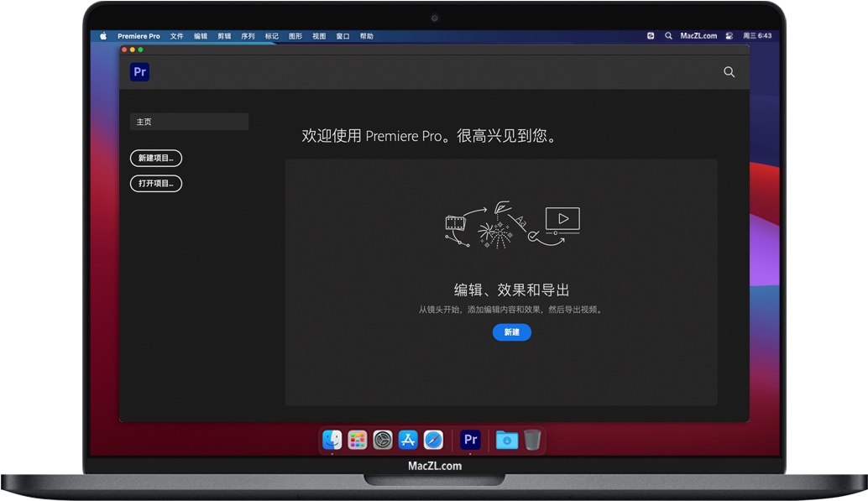The image size is (868, 501).
Task: Open the 窗口 menu
Action: pyautogui.click(x=342, y=36)
